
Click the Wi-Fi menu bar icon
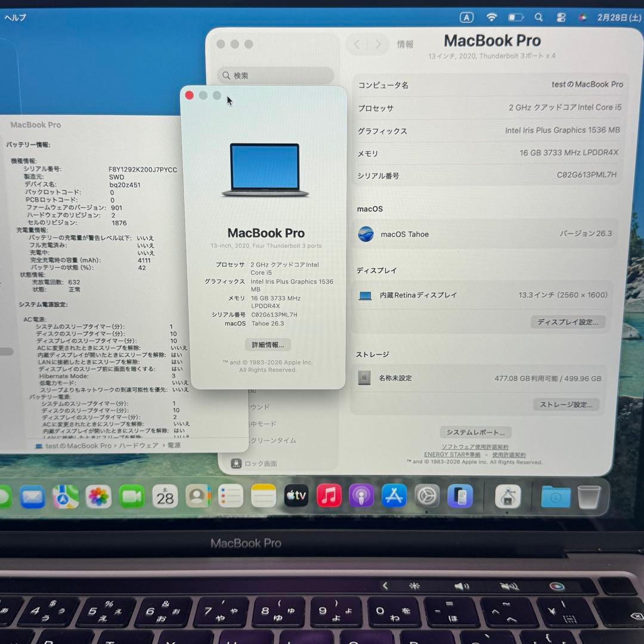point(491,17)
